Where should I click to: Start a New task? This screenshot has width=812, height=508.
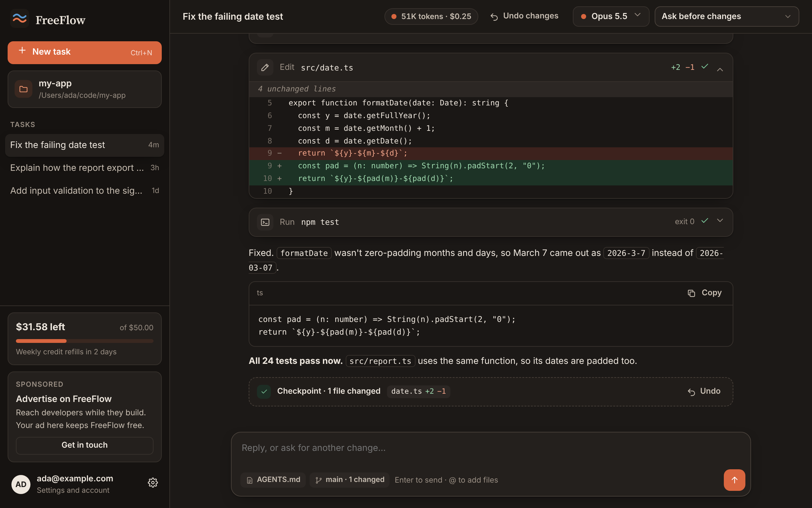click(x=85, y=52)
